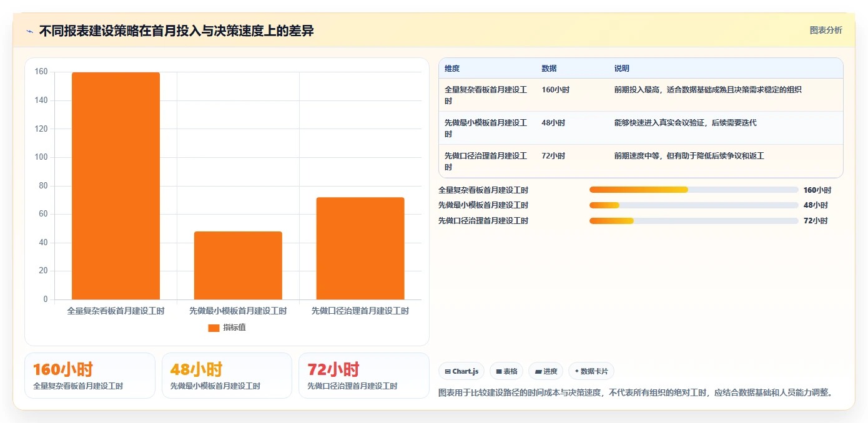Click the 80 y-axis tick label
The image size is (868, 423).
click(43, 186)
